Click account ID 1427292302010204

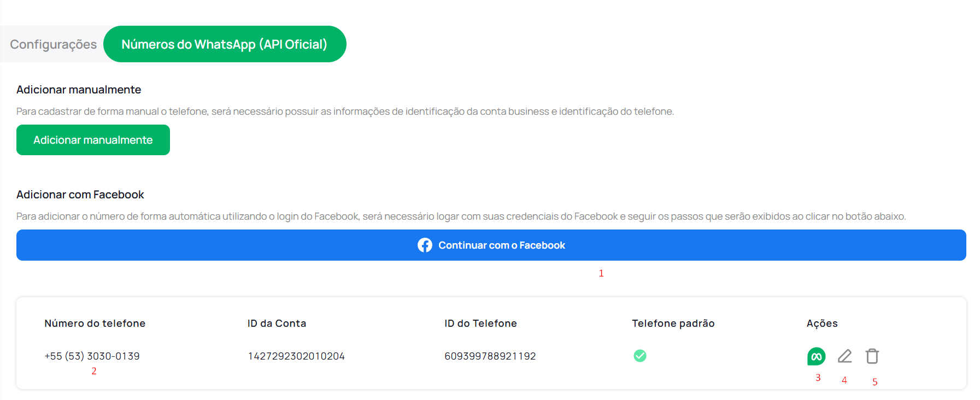click(x=296, y=356)
